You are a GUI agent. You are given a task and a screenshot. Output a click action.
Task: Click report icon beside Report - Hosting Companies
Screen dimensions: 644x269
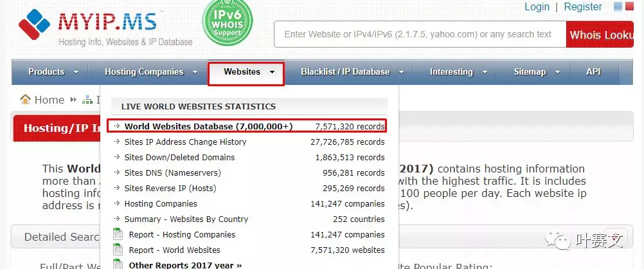pyautogui.click(x=118, y=234)
